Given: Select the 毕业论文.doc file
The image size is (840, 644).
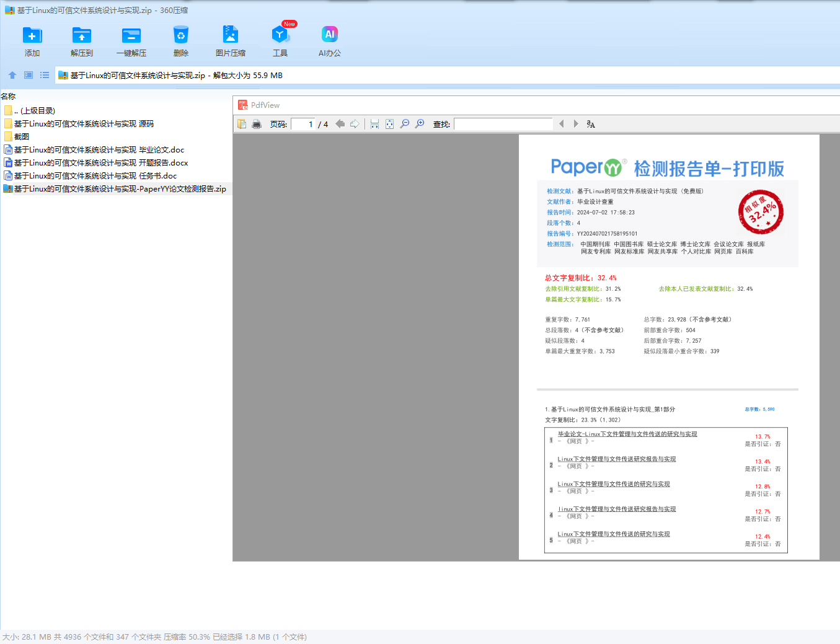Looking at the screenshot, I should click(94, 149).
